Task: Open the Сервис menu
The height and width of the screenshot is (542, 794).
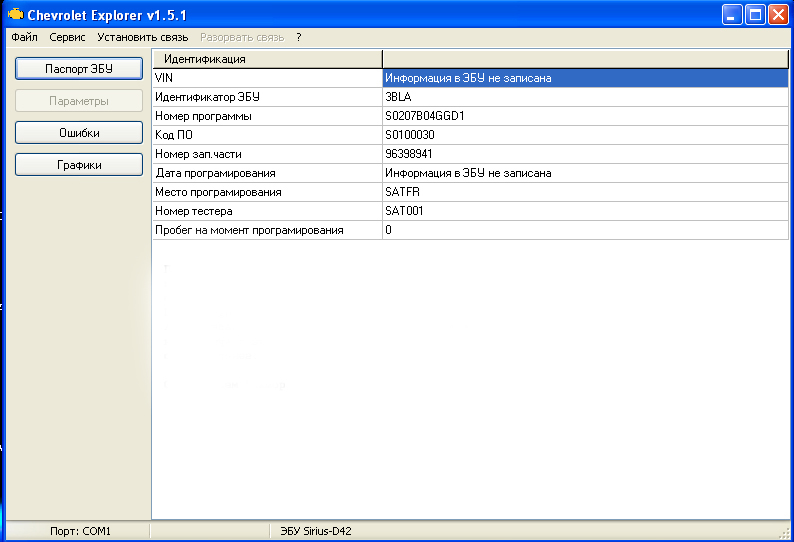Action: point(67,37)
